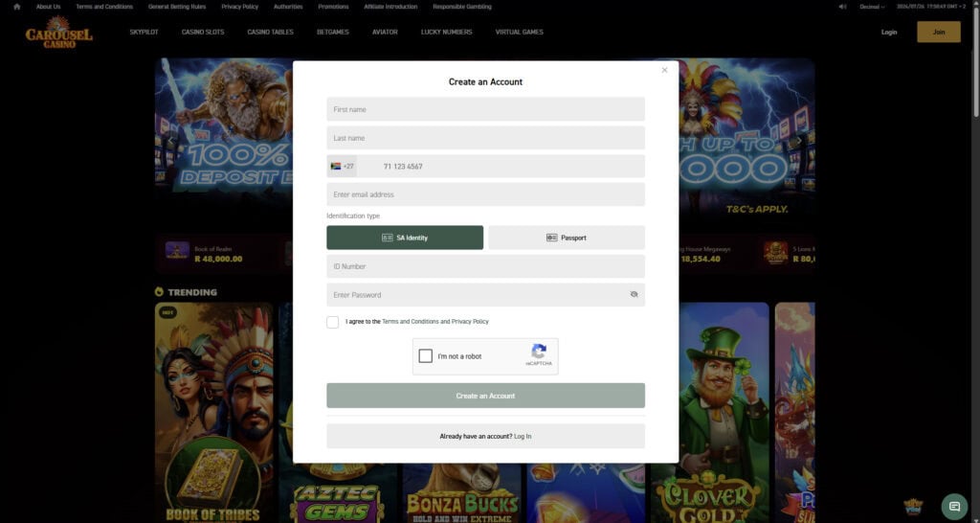Open the top bar Privacy Policy link
980x523 pixels.
(240, 7)
